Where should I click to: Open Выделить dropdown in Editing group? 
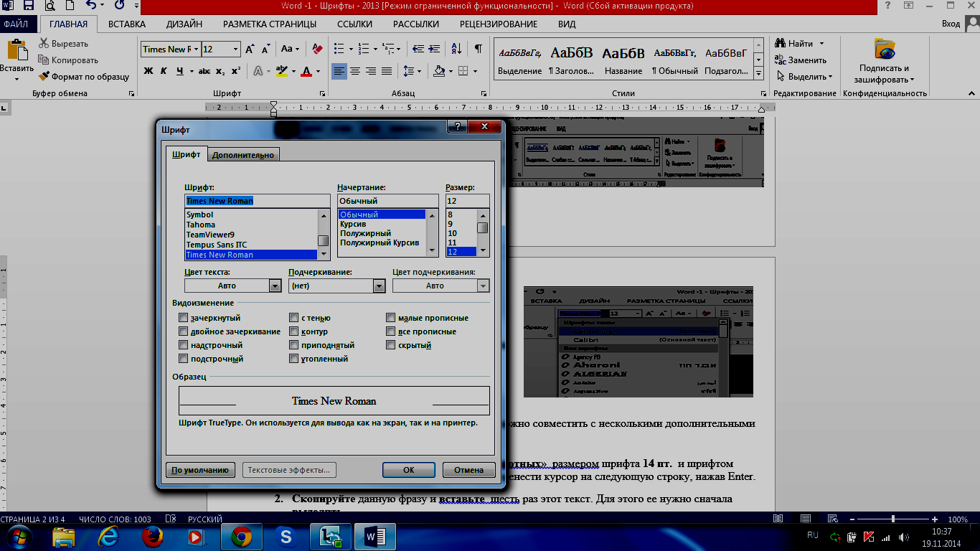pos(804,77)
